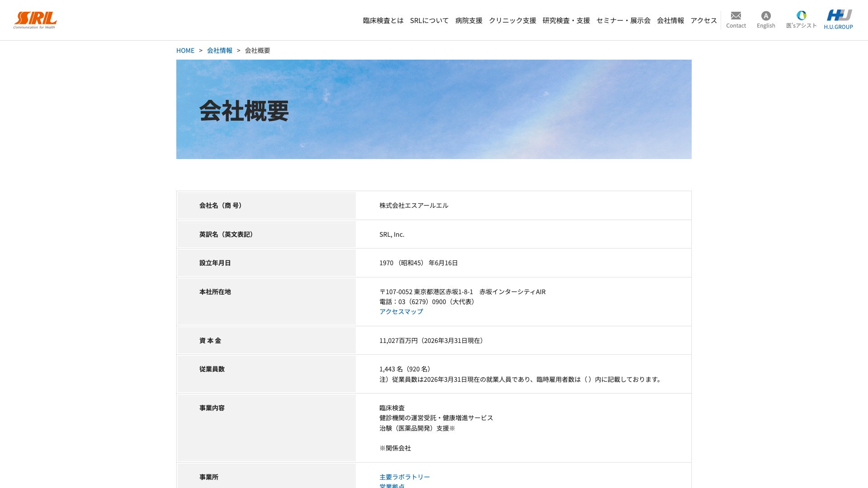Image resolution: width=868 pixels, height=488 pixels.
Task: Select the 事業所 row label
Action: (209, 477)
